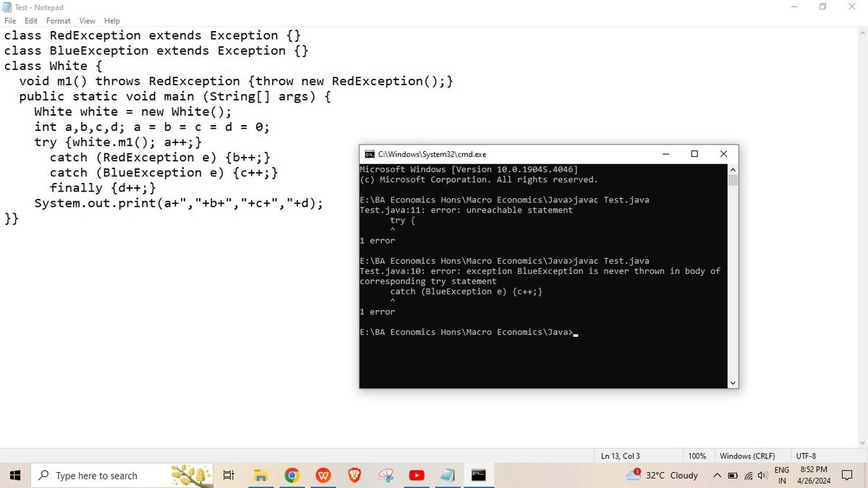Click the 'int a,b,c,d;' line
This screenshot has width=868, height=488.
click(153, 127)
